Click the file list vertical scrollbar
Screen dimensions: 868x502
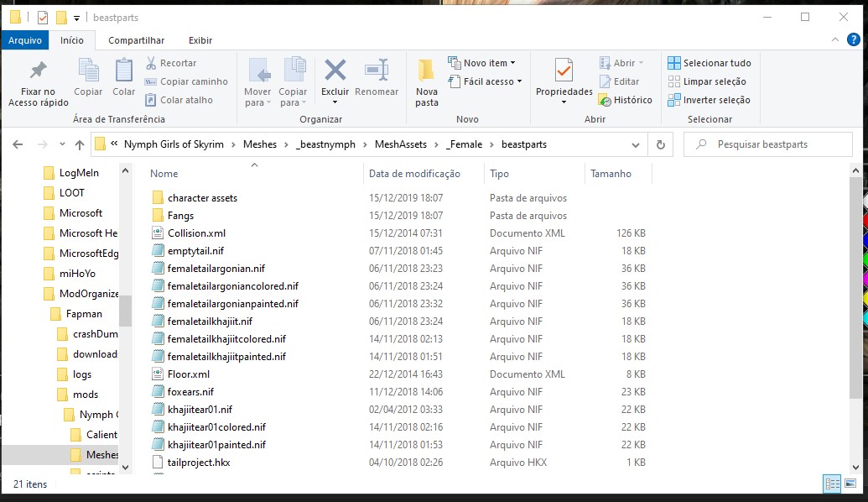pyautogui.click(x=855, y=288)
